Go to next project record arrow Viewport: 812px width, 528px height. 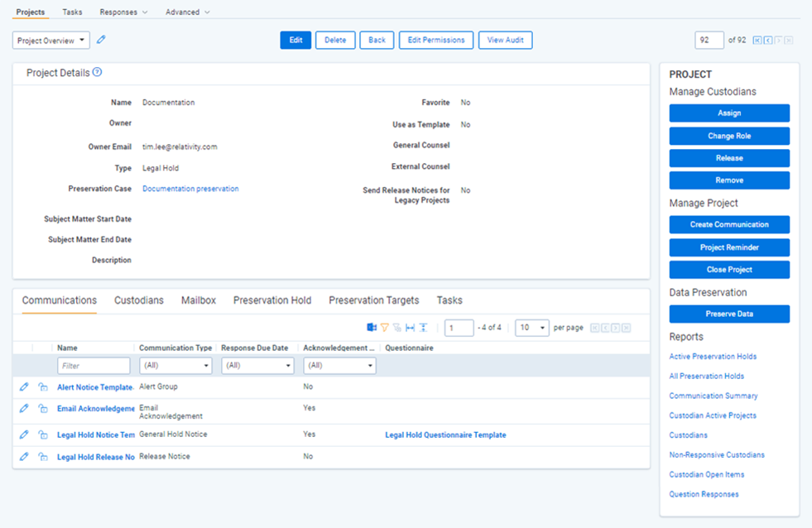point(778,40)
